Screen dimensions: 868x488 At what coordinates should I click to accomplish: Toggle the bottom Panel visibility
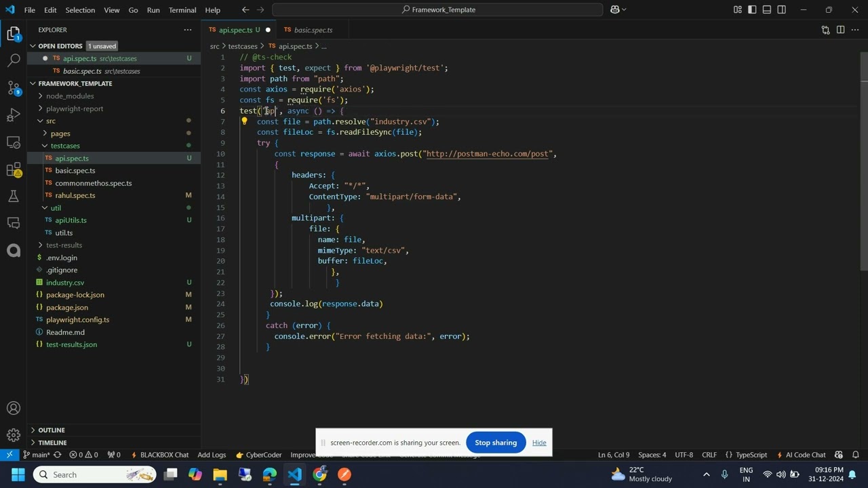(767, 9)
